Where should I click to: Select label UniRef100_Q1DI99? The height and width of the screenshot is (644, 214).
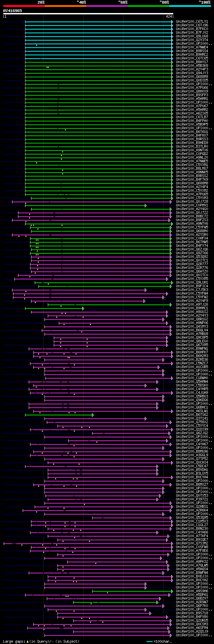[192, 429]
